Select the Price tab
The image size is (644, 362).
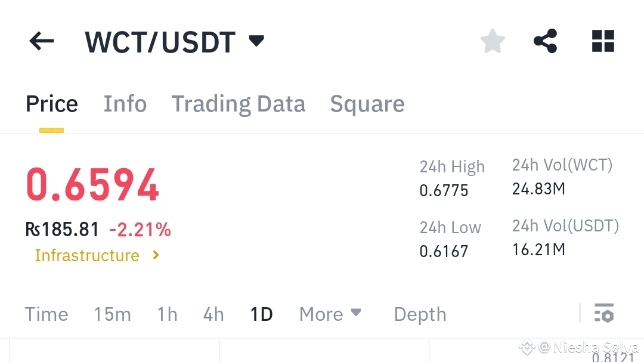(x=52, y=104)
